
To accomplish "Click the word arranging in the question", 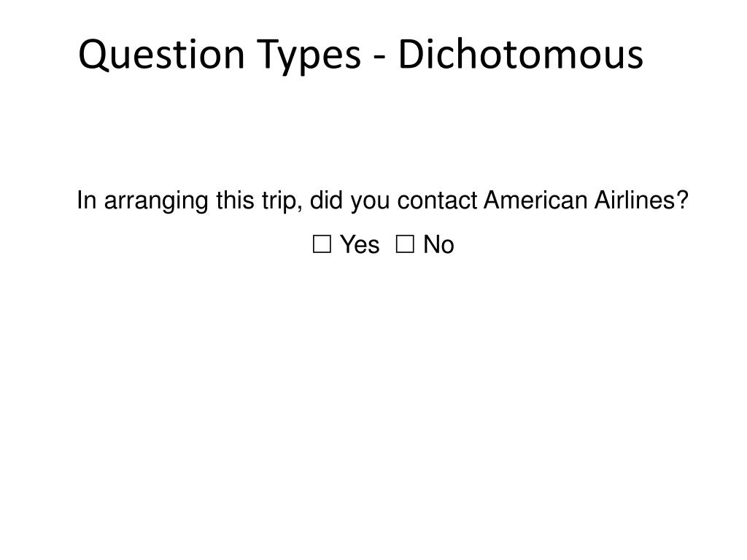I will pyautogui.click(x=156, y=201).
